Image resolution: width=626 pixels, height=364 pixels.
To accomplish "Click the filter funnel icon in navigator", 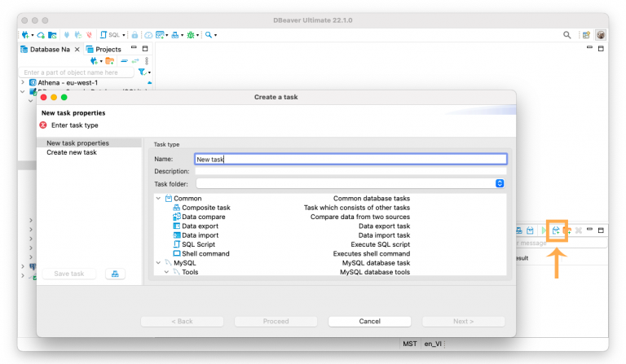I will coord(142,72).
